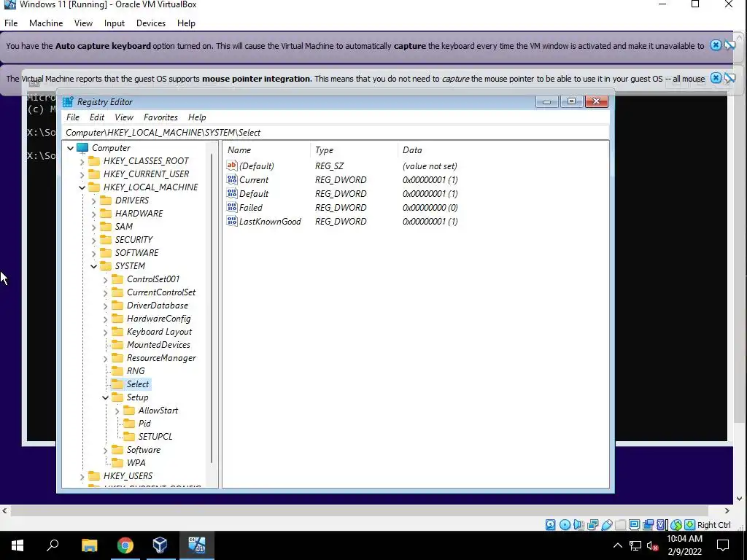Image resolution: width=747 pixels, height=560 pixels.
Task: Open Google Chrome from the taskbar
Action: [x=125, y=545]
